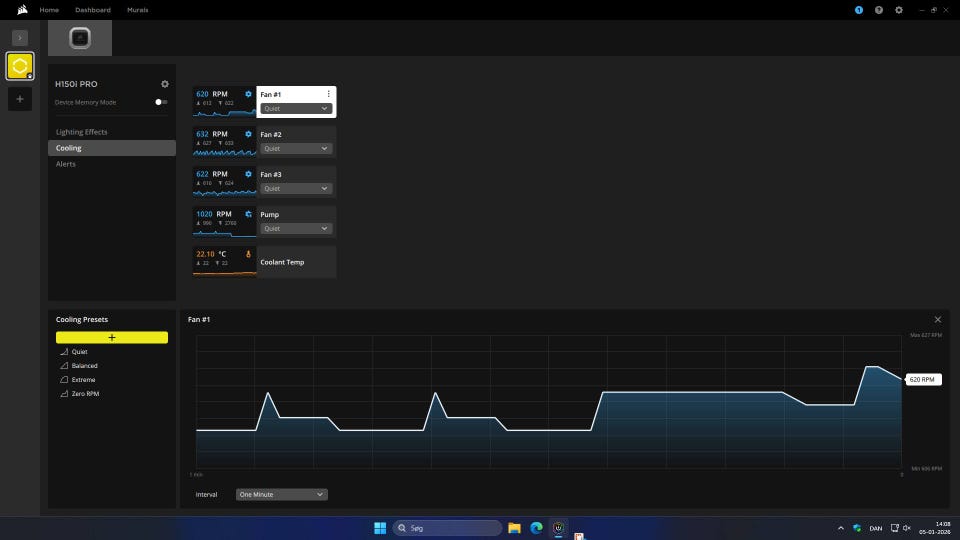Click Fan #2 gear icon
The image size is (960, 540).
click(x=248, y=134)
